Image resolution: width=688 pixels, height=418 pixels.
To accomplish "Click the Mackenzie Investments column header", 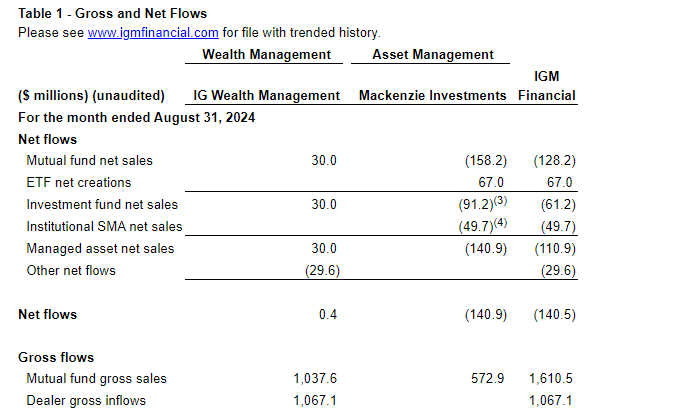I will (x=433, y=96).
